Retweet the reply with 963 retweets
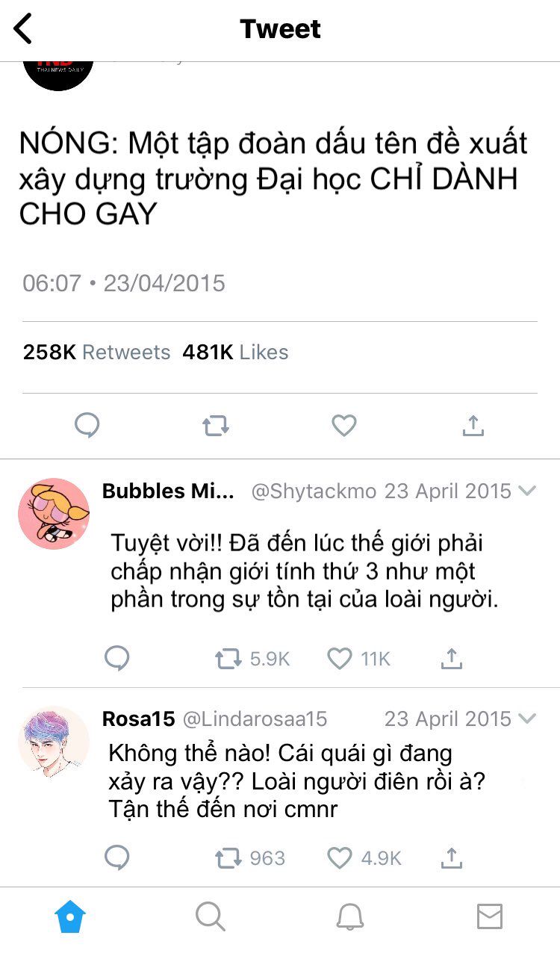 [x=228, y=858]
